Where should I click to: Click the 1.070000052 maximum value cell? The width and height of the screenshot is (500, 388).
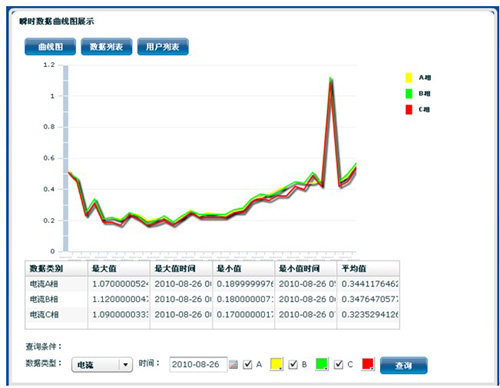coord(119,284)
